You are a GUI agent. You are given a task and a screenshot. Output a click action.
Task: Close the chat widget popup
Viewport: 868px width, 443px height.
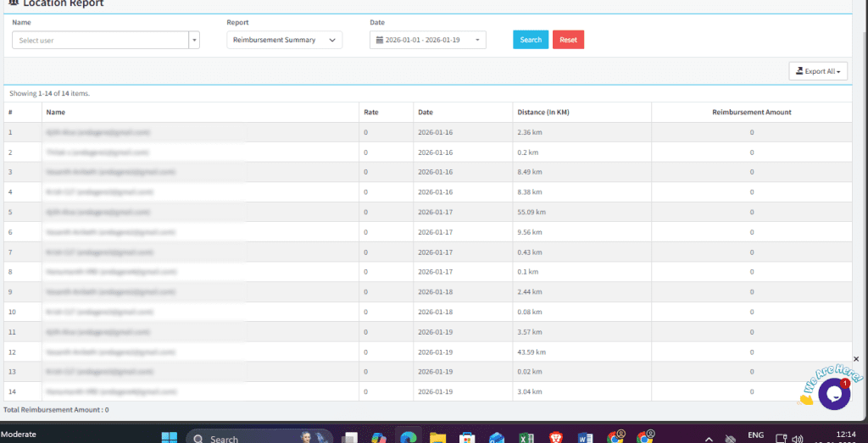tap(855, 359)
